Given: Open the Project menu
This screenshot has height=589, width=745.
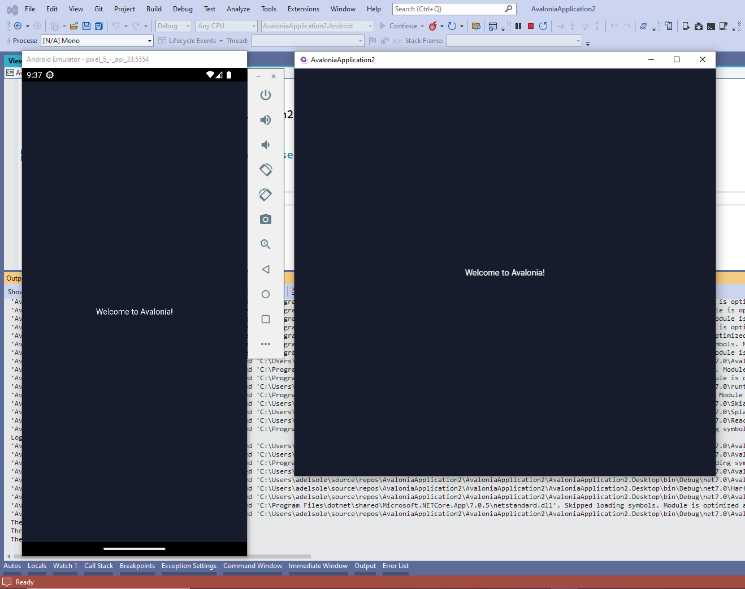Looking at the screenshot, I should pyautogui.click(x=124, y=9).
